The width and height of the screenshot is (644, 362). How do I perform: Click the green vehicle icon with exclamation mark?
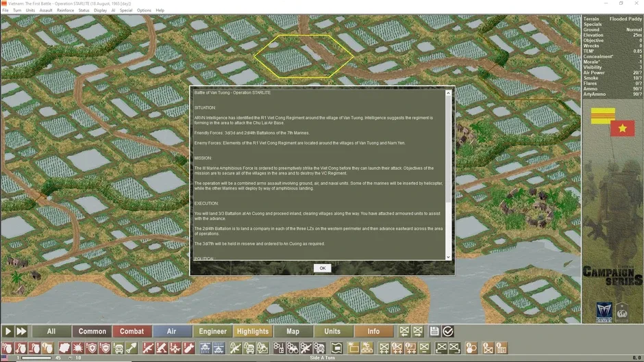[x=119, y=348]
